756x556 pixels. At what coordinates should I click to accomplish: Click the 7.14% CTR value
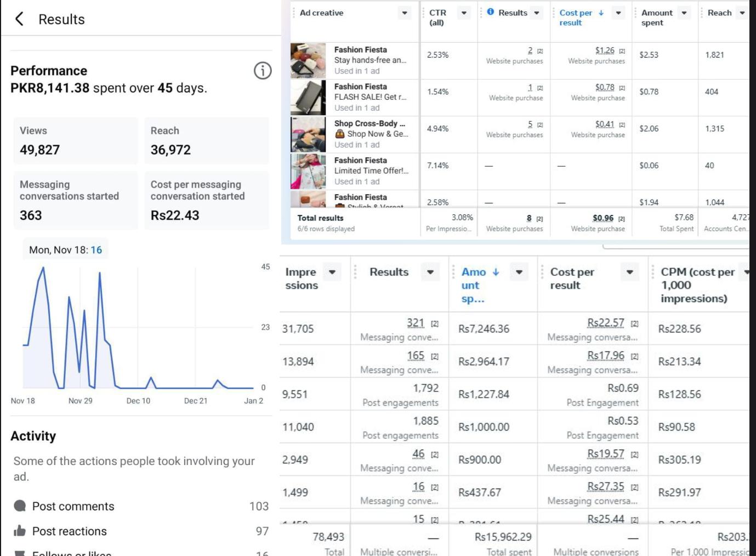[438, 165]
